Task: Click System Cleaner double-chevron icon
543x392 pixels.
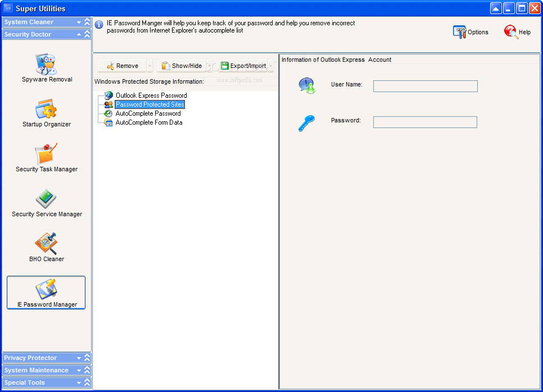Action: pos(87,22)
